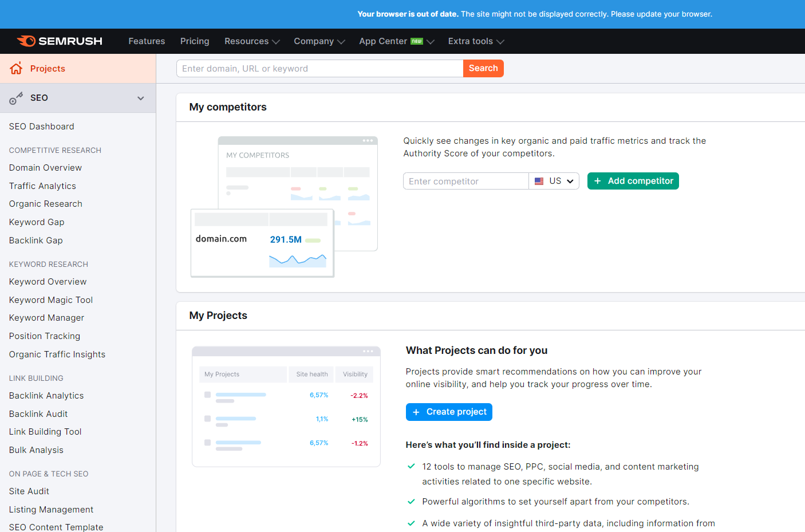Click the browser out of date notice
The image size is (805, 532).
pos(535,14)
